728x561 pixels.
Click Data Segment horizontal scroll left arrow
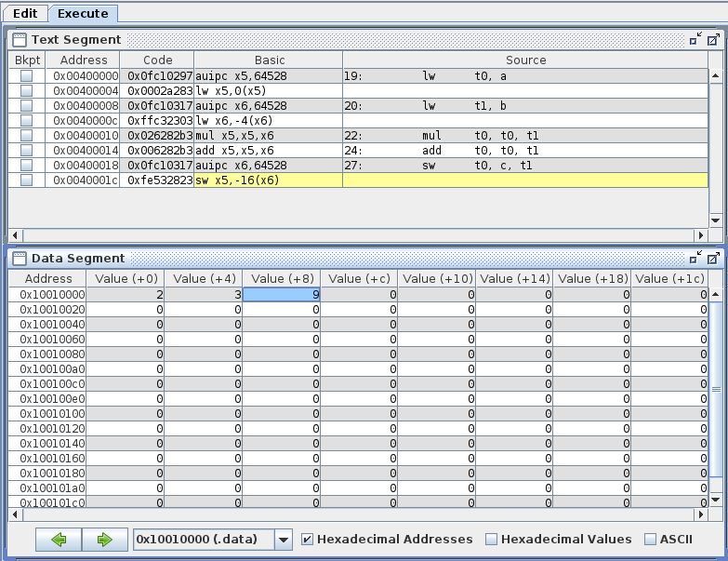pyautogui.click(x=15, y=514)
